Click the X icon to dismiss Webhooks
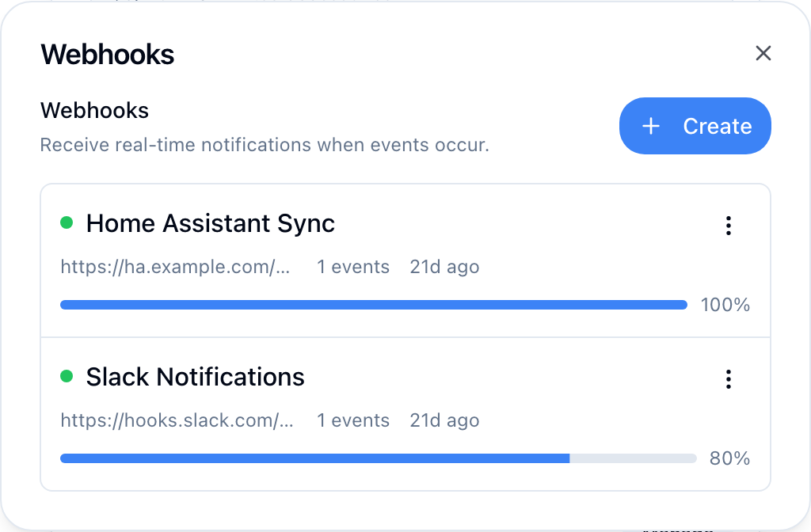Screen dimensions: 811x532 point(763,53)
